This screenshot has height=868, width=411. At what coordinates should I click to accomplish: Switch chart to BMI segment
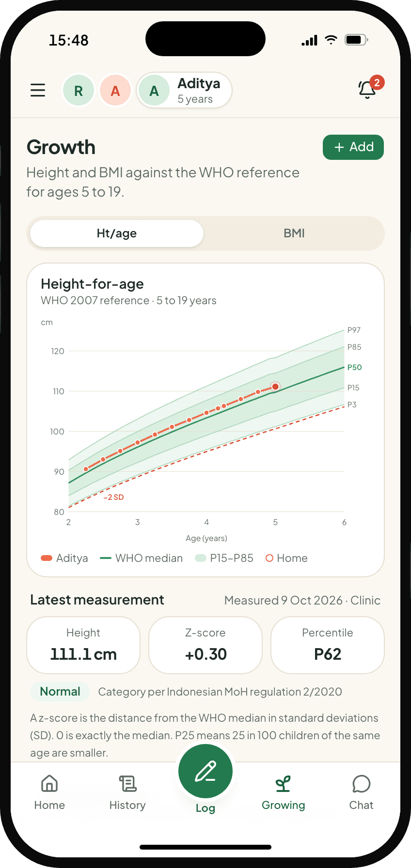(294, 233)
